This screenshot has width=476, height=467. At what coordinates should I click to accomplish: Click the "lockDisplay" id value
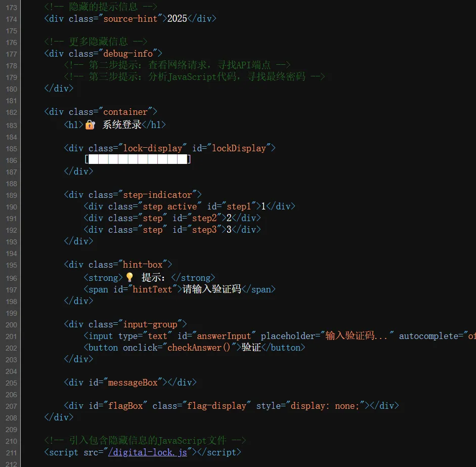click(239, 148)
